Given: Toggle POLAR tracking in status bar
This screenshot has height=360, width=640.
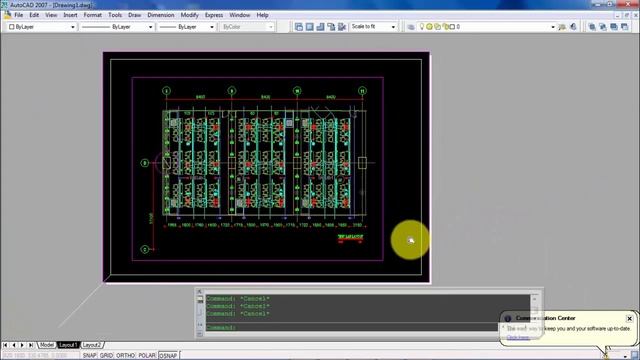Looking at the screenshot, I should [147, 356].
